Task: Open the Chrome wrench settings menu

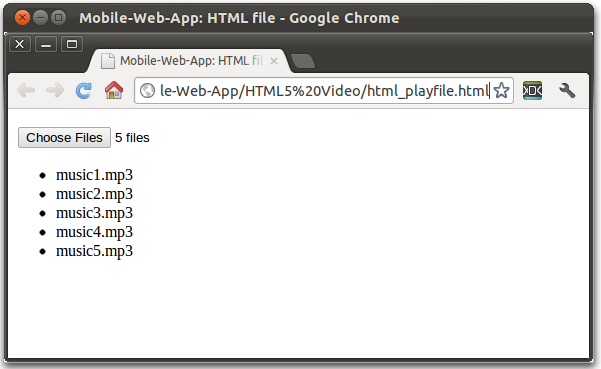Action: (x=567, y=90)
